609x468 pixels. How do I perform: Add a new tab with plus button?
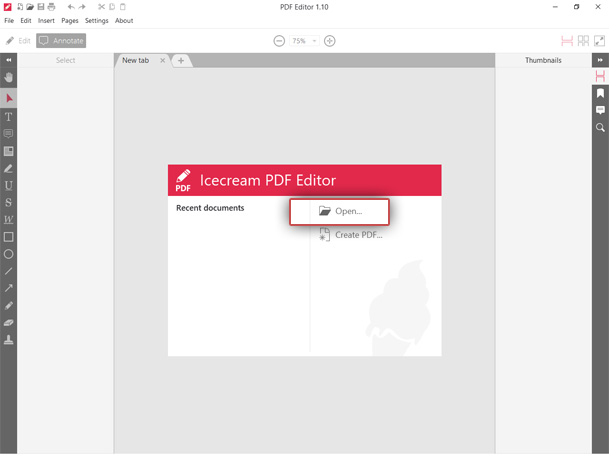pyautogui.click(x=181, y=61)
